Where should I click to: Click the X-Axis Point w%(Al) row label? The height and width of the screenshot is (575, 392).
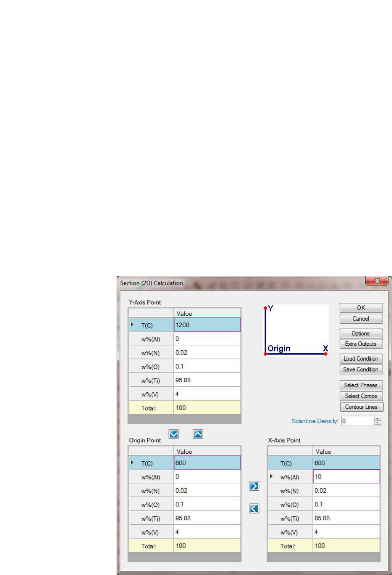pyautogui.click(x=290, y=477)
